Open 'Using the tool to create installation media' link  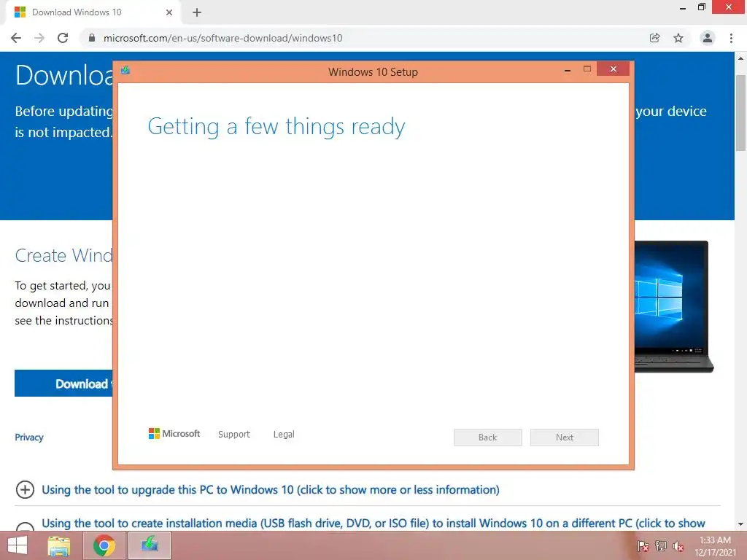click(373, 524)
